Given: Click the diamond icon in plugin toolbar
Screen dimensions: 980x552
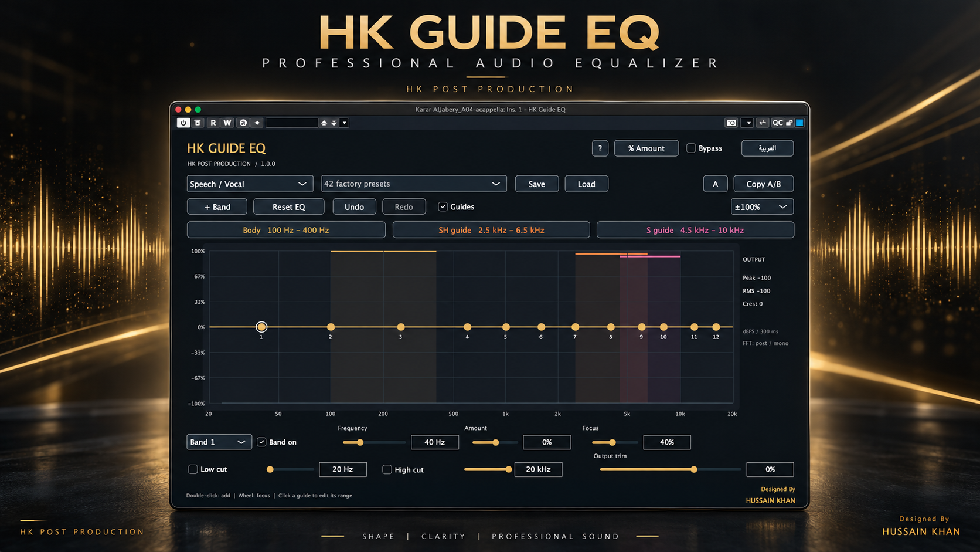Looking at the screenshot, I should (x=257, y=123).
